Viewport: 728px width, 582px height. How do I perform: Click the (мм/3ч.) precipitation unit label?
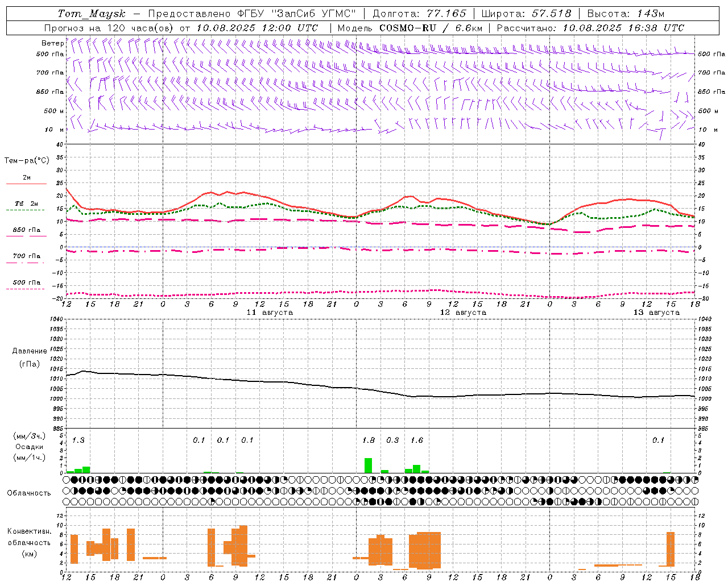pos(30,436)
